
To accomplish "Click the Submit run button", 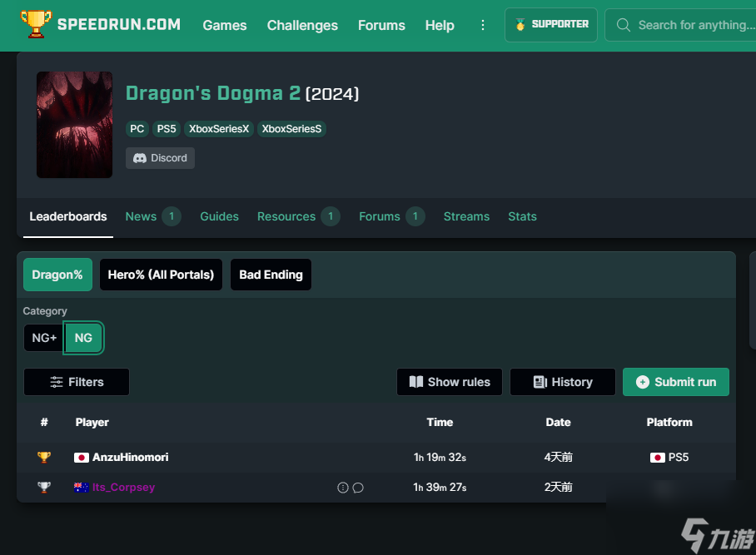I will click(x=676, y=382).
